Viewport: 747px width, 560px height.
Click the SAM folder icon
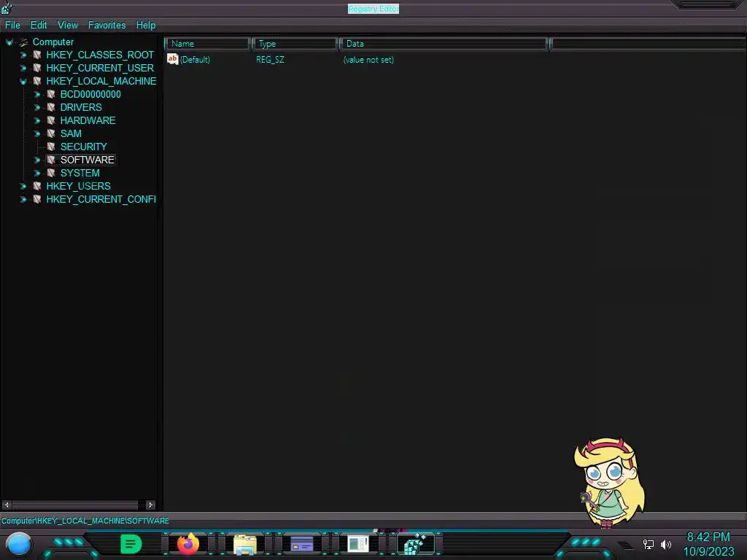coord(51,134)
